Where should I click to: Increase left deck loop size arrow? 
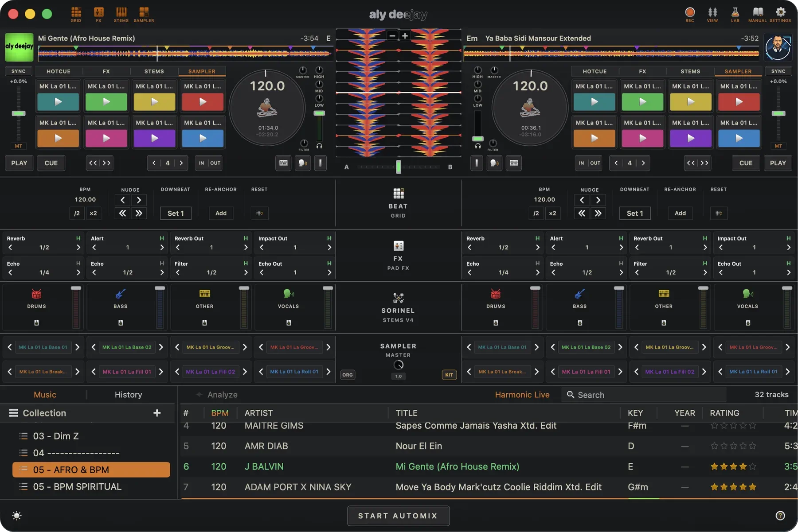tap(181, 163)
